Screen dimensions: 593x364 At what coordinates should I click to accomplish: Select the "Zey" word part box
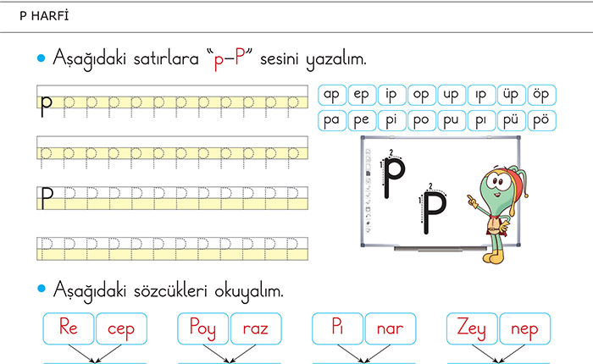pos(471,328)
